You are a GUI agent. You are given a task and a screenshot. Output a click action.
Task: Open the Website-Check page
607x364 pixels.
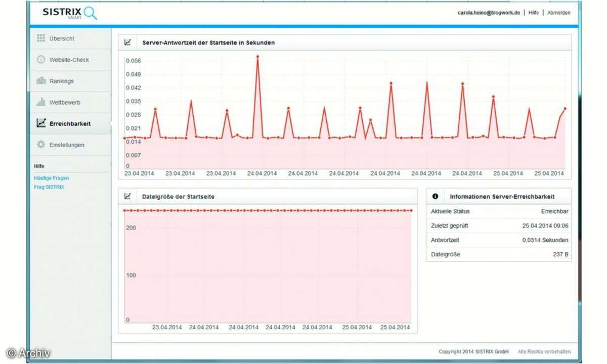click(70, 60)
